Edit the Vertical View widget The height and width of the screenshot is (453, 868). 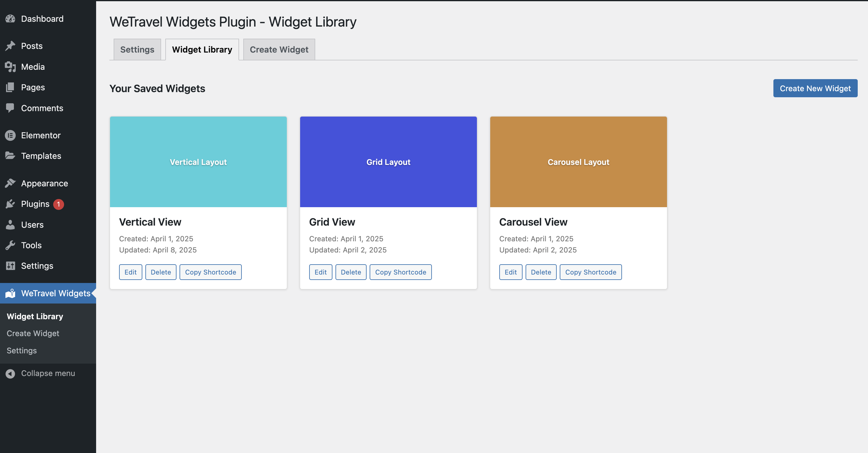(x=130, y=272)
